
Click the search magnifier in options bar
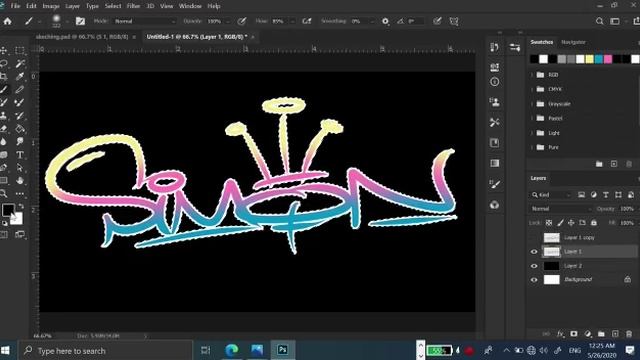pos(599,21)
